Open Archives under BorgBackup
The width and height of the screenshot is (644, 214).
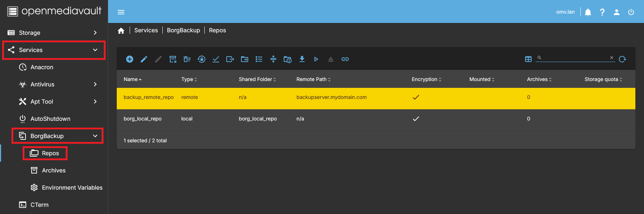(x=54, y=170)
